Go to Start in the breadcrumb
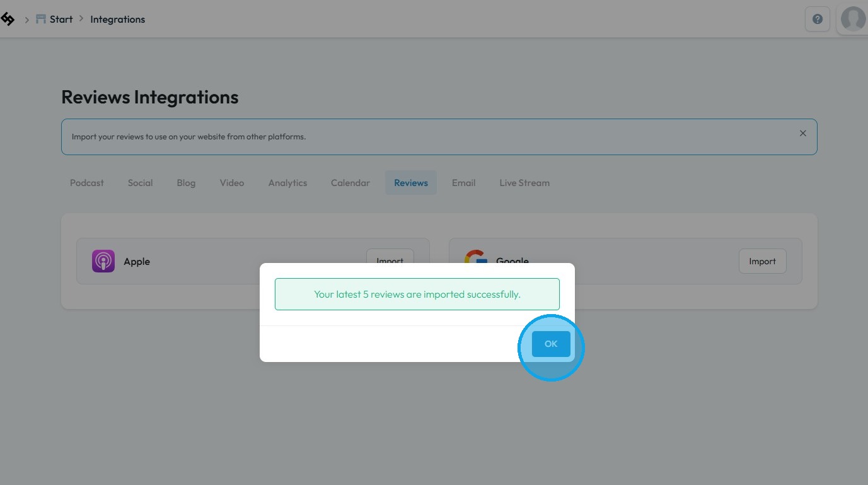This screenshot has height=485, width=868. [61, 19]
